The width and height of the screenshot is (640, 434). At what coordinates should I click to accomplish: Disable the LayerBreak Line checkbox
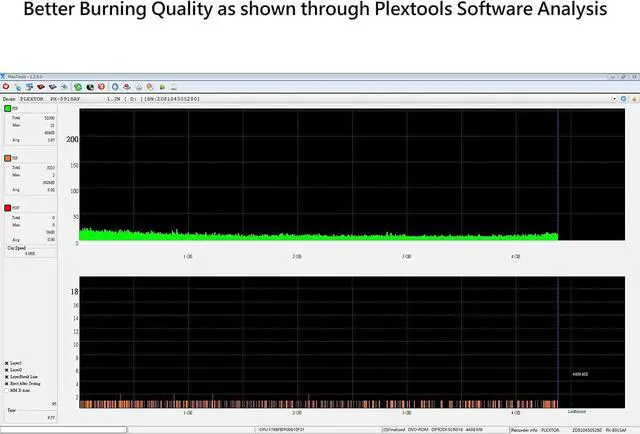(7, 377)
